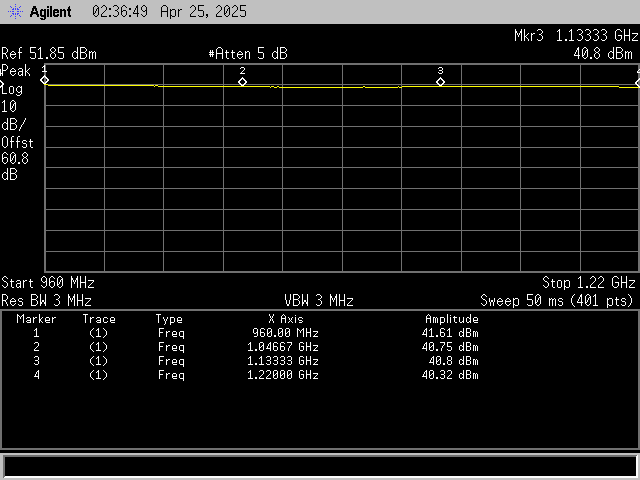This screenshot has width=640, height=480.
Task: Select marker 3 diamond on the trace
Action: tap(440, 82)
